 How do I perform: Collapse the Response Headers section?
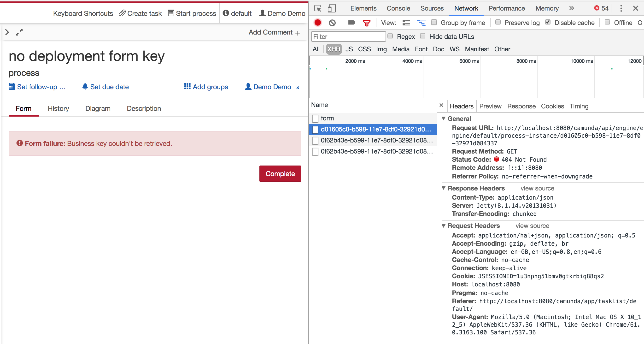tap(444, 188)
